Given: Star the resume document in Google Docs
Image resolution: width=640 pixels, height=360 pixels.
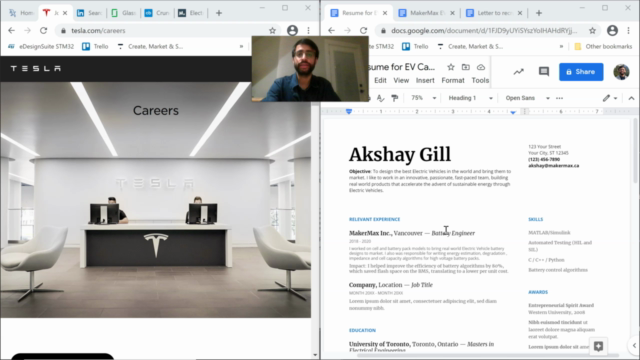Looking at the screenshot, I should [451, 67].
